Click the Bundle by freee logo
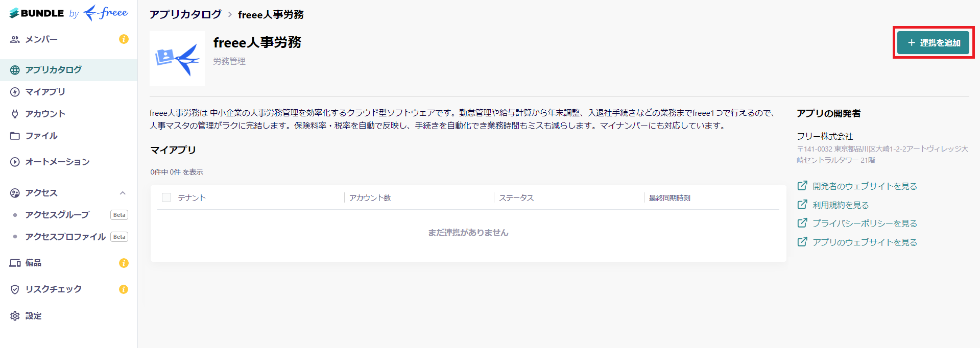980x348 pixels. [68, 13]
